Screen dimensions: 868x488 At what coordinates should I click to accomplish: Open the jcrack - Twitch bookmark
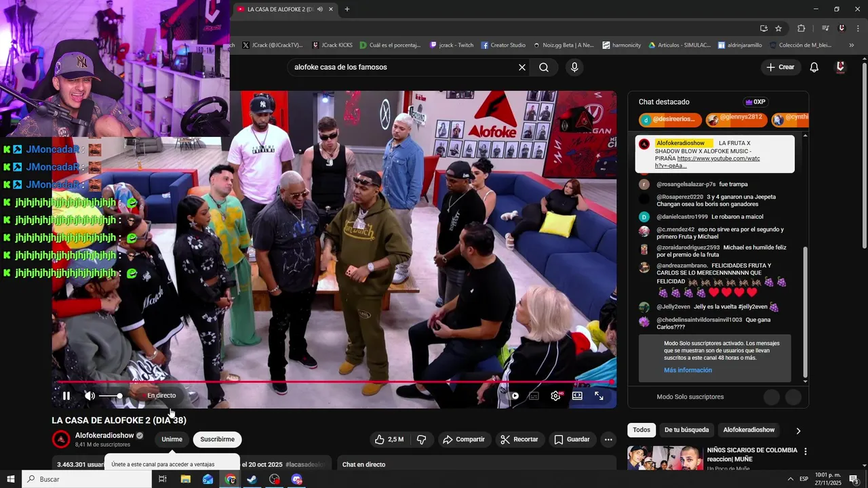[x=452, y=45]
